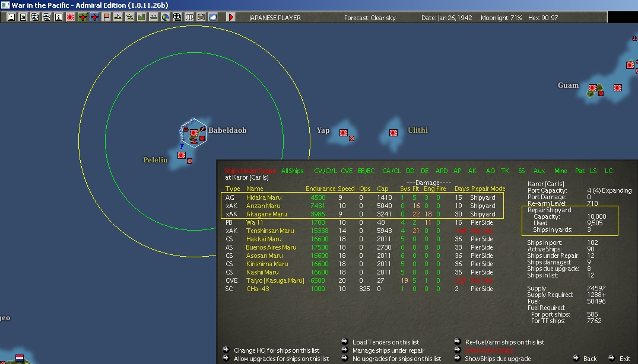Click Manage ships under repair
This screenshot has height=364, width=638.
(x=388, y=350)
